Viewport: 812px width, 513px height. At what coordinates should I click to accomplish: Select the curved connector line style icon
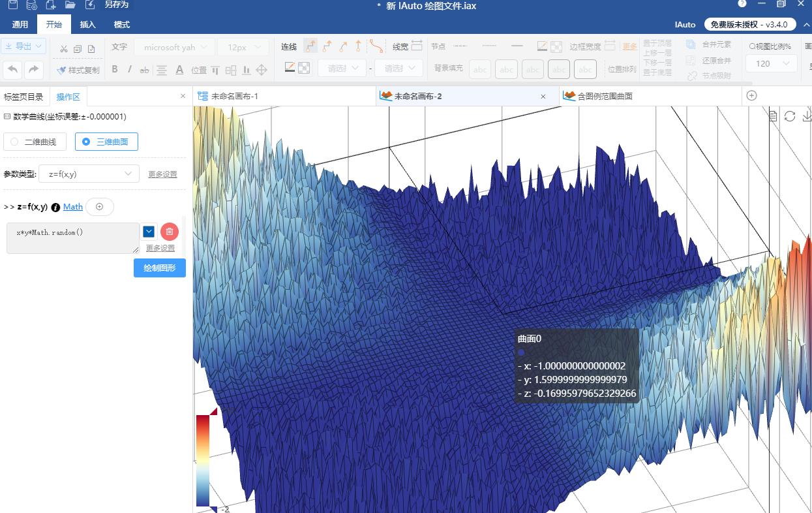[376, 46]
